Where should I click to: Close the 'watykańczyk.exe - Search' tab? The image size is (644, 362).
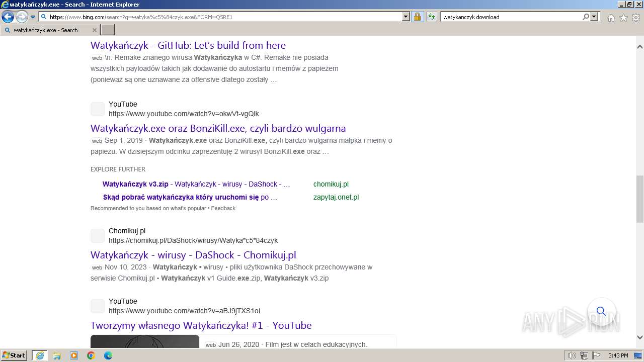pos(94,30)
